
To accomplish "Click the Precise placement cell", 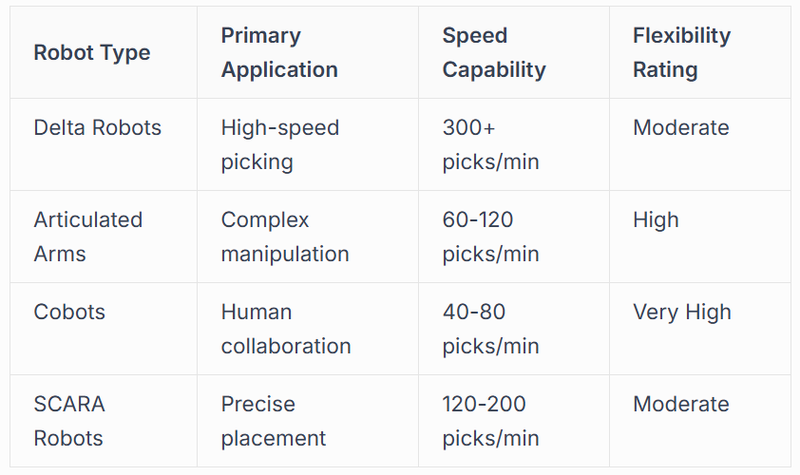I will [x=274, y=421].
